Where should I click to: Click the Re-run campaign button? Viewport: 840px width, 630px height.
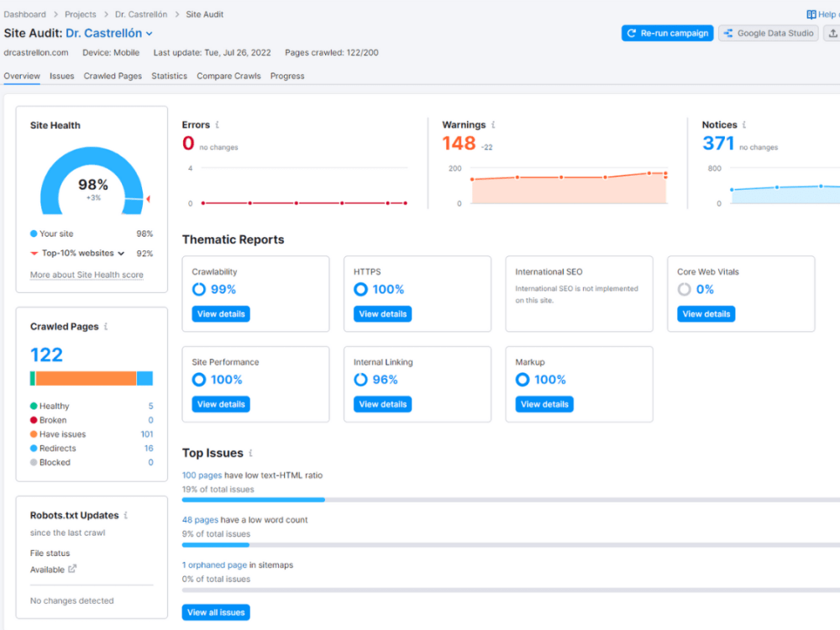point(667,34)
